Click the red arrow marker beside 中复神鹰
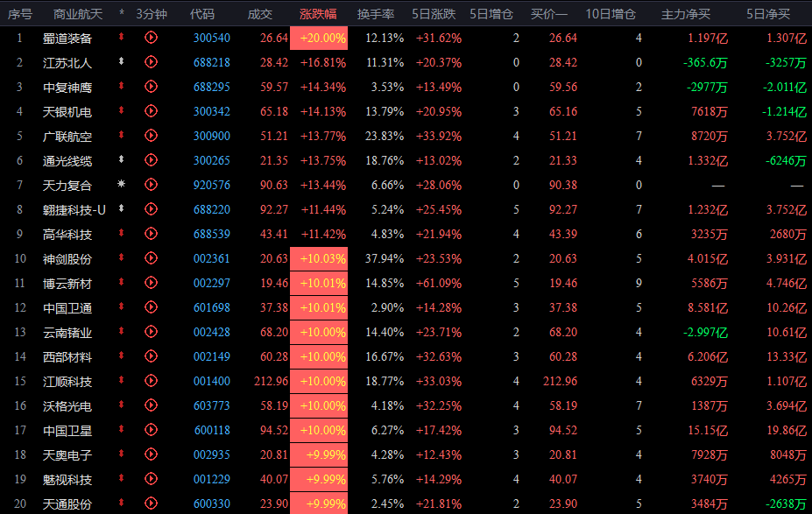This screenshot has height=514, width=812. pyautogui.click(x=122, y=87)
